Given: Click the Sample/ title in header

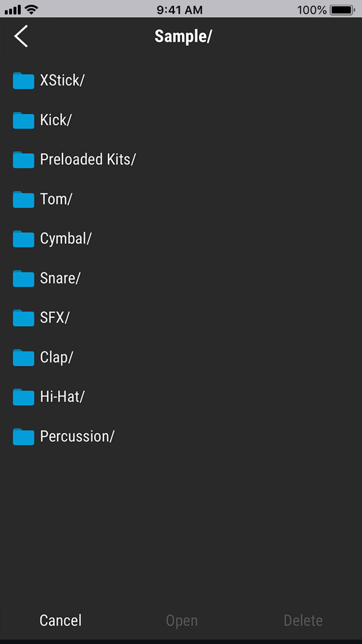Looking at the screenshot, I should click(183, 36).
